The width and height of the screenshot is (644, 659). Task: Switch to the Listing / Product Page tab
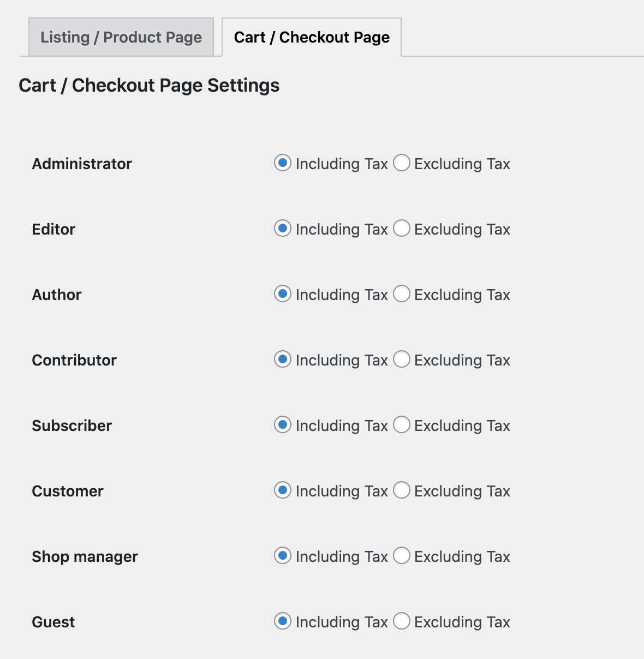click(120, 37)
